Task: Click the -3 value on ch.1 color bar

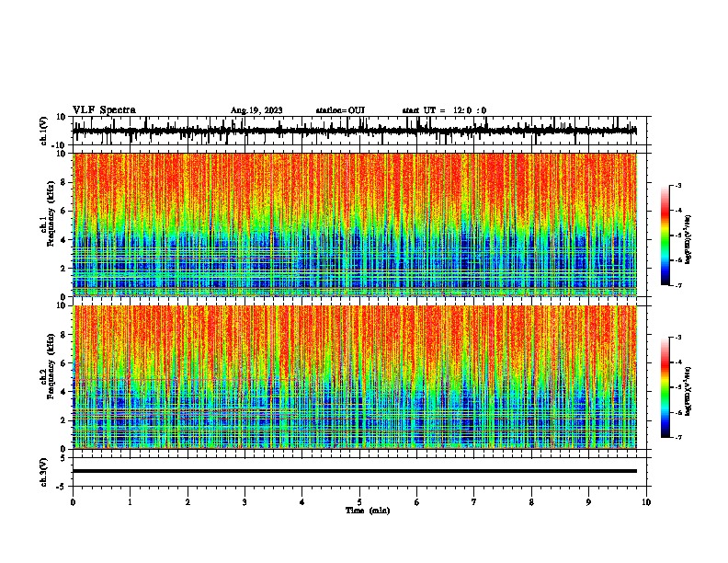Action: (x=677, y=185)
